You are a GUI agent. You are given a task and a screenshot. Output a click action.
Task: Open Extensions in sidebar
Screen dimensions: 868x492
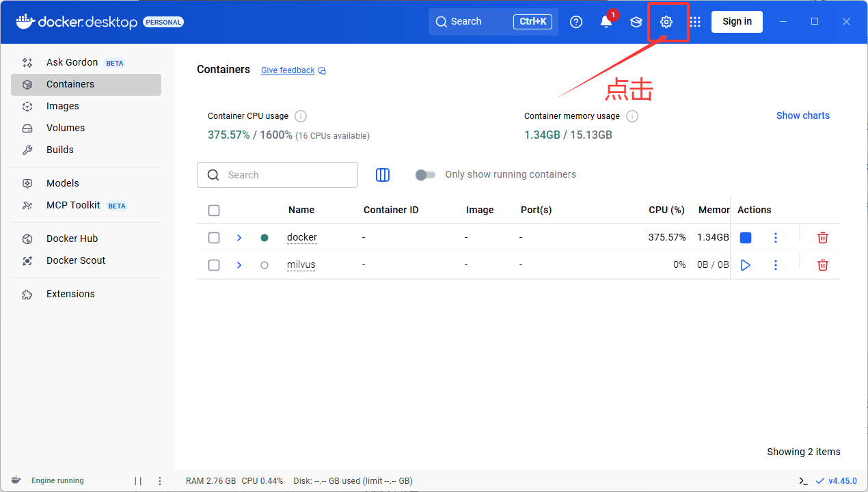coord(86,295)
